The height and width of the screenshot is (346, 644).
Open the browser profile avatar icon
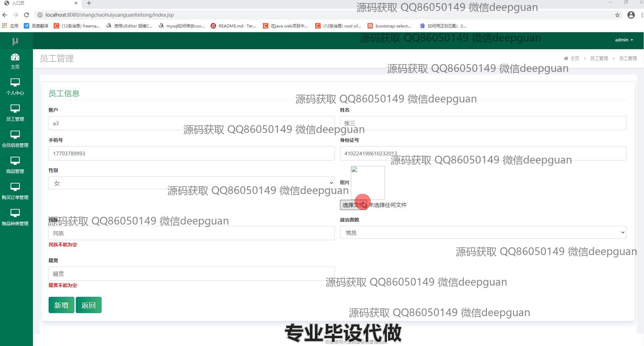[x=631, y=15]
